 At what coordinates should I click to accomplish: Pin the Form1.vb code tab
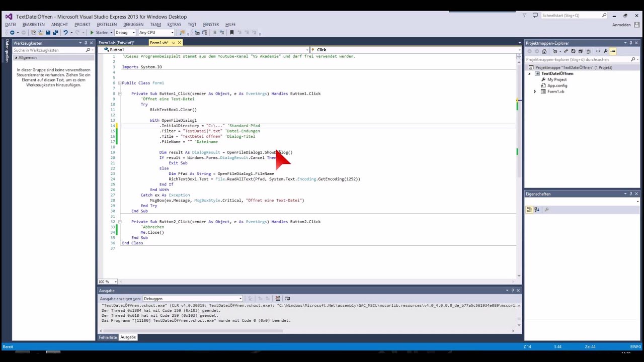click(173, 43)
